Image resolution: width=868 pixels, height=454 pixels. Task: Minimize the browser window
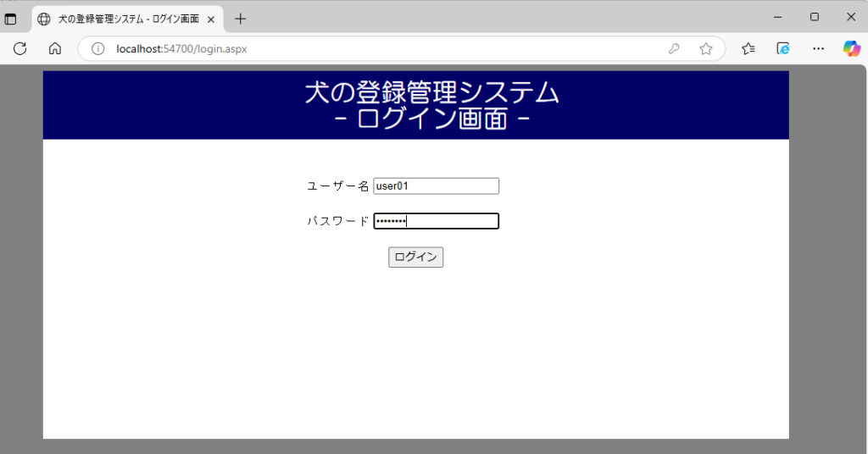pyautogui.click(x=777, y=17)
